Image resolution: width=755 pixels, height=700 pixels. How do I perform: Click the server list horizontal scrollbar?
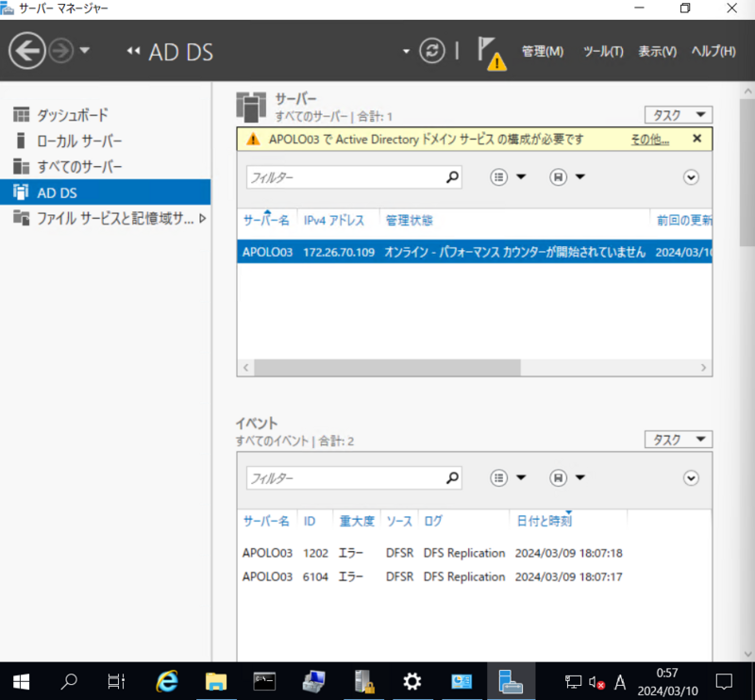387,368
